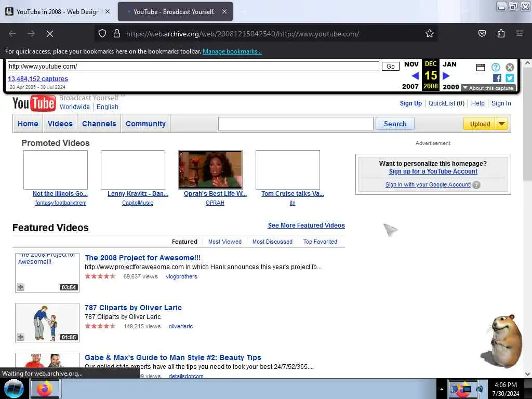Click Manage bookmarks link

tap(232, 51)
